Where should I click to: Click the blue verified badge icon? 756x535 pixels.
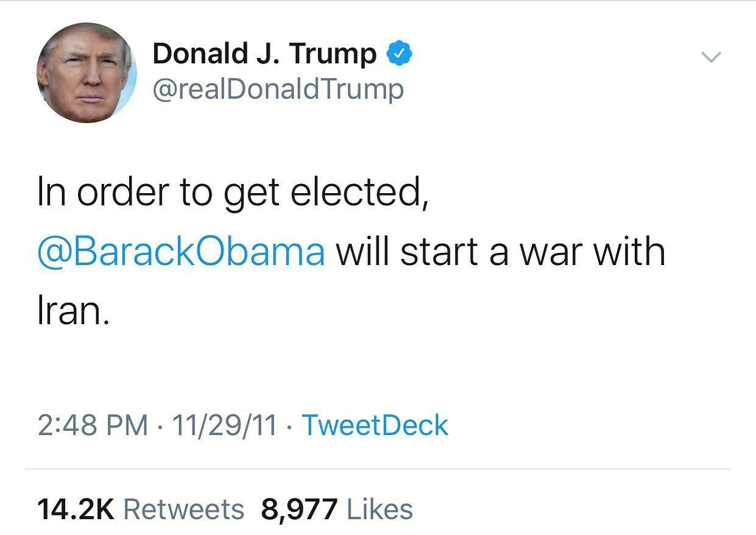pos(400,54)
